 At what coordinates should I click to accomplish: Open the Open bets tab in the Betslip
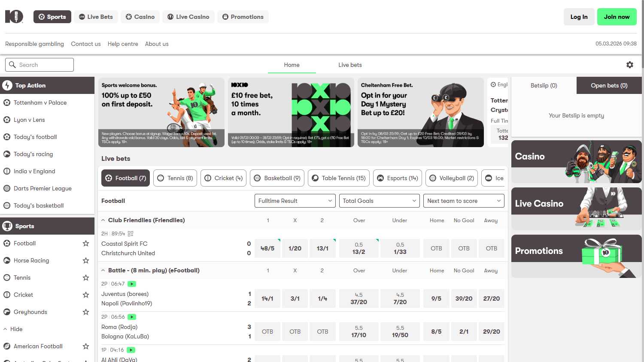[609, 85]
